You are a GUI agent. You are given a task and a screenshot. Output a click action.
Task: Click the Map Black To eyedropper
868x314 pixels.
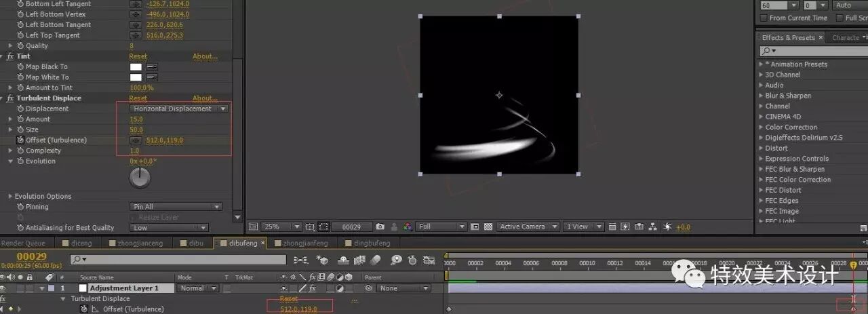click(x=152, y=67)
